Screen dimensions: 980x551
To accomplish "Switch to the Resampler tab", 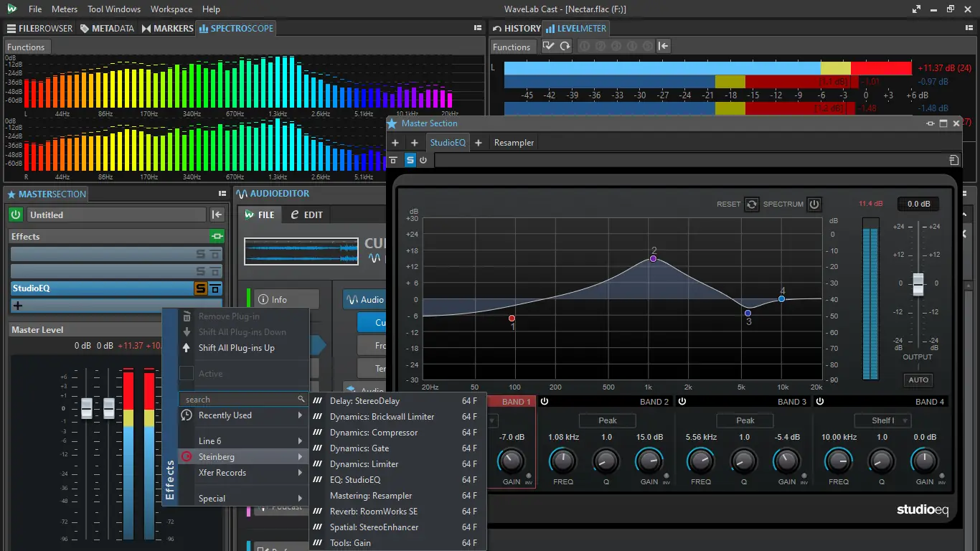I will pos(514,143).
